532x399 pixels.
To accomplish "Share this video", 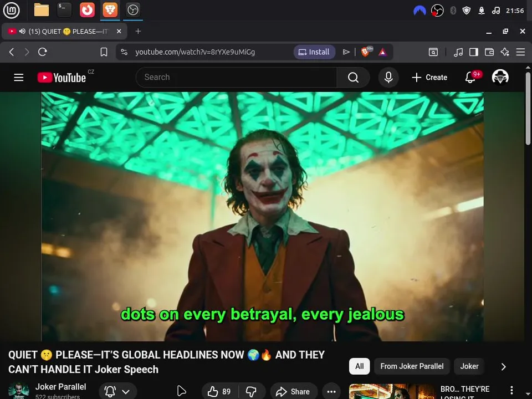I will tap(294, 392).
